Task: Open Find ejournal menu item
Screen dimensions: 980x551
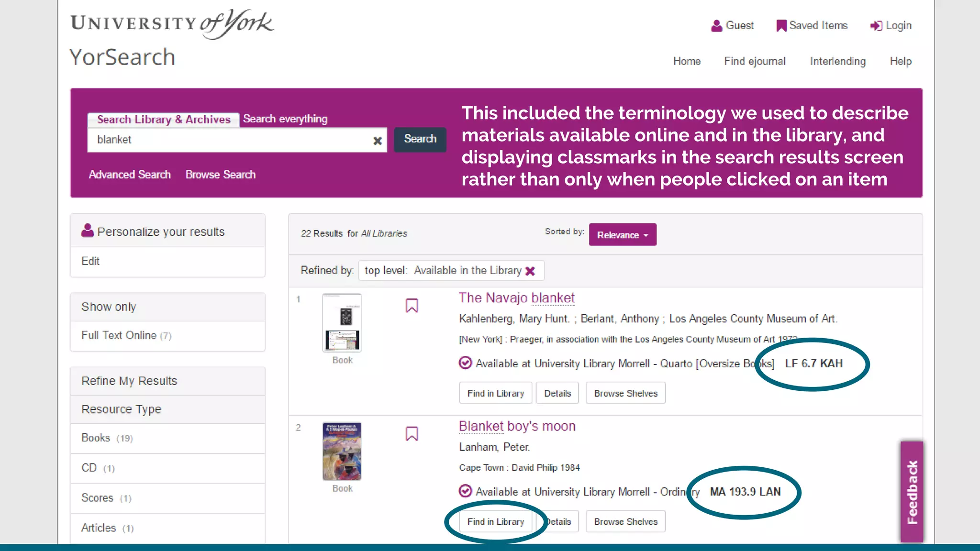Action: click(755, 61)
